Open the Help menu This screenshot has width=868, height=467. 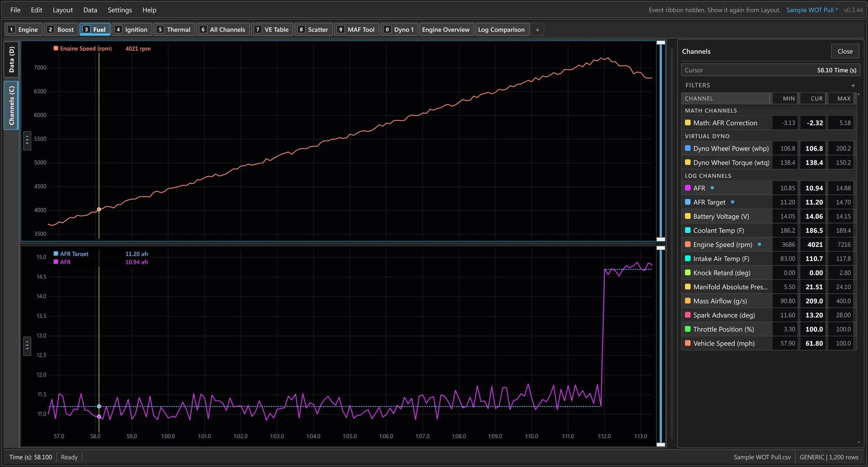149,10
